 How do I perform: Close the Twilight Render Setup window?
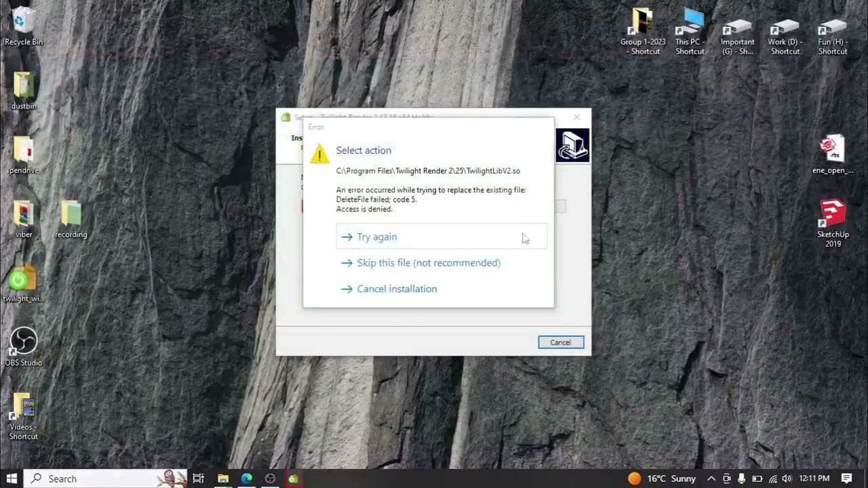[577, 117]
